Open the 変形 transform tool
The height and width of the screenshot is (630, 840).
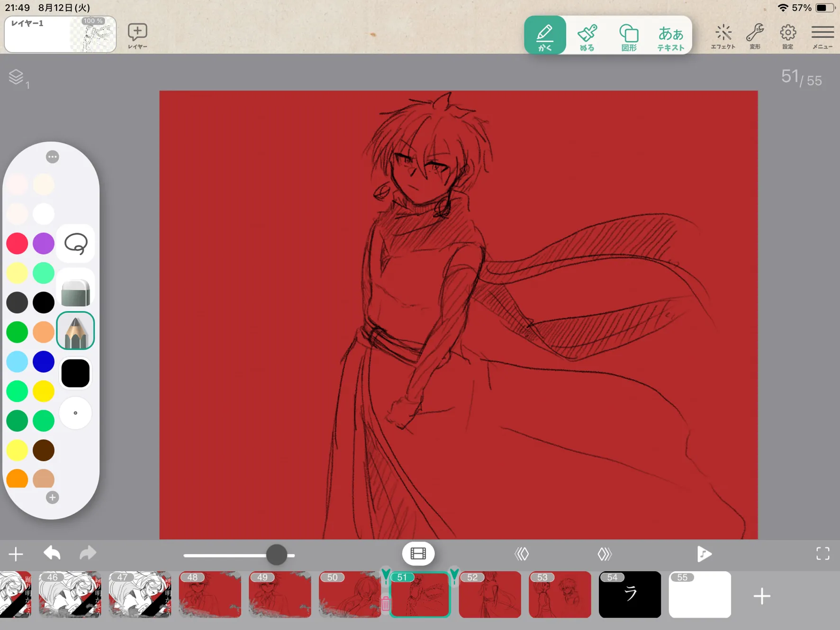755,36
